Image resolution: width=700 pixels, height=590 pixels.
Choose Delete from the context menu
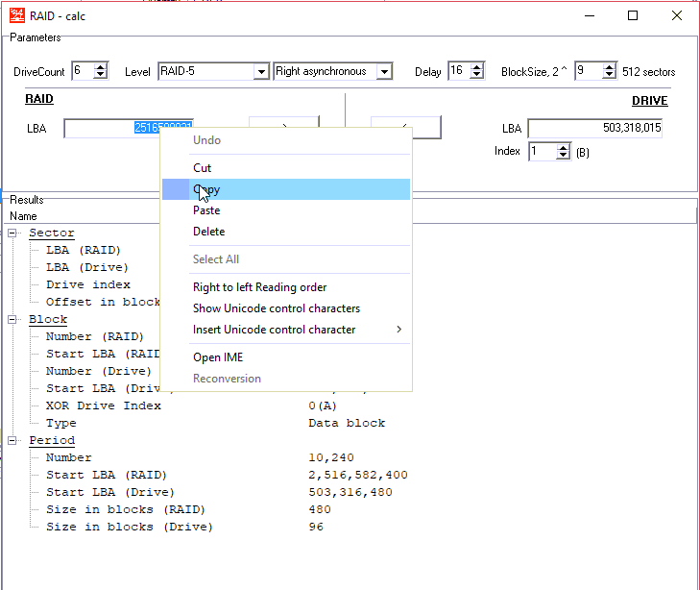pyautogui.click(x=209, y=232)
